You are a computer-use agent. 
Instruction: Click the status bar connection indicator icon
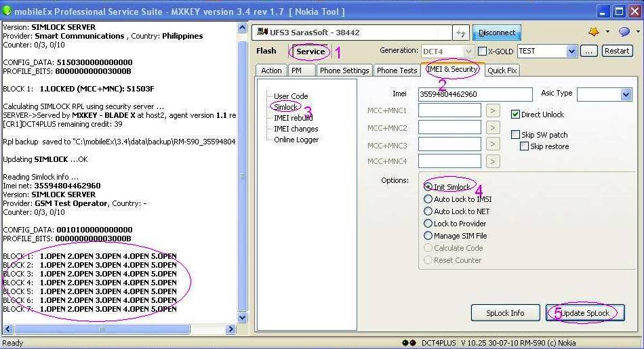(x=409, y=343)
